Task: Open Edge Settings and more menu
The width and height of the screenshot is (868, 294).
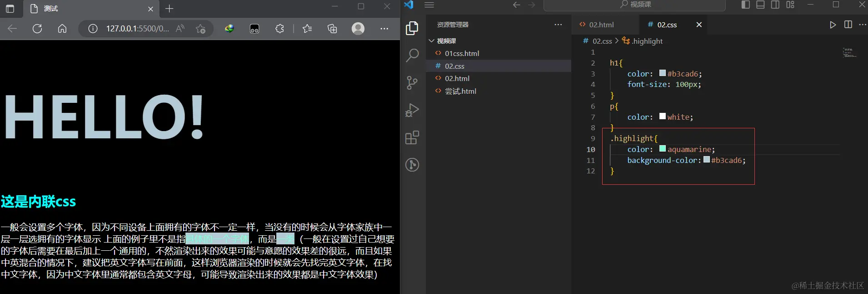Action: (x=384, y=29)
